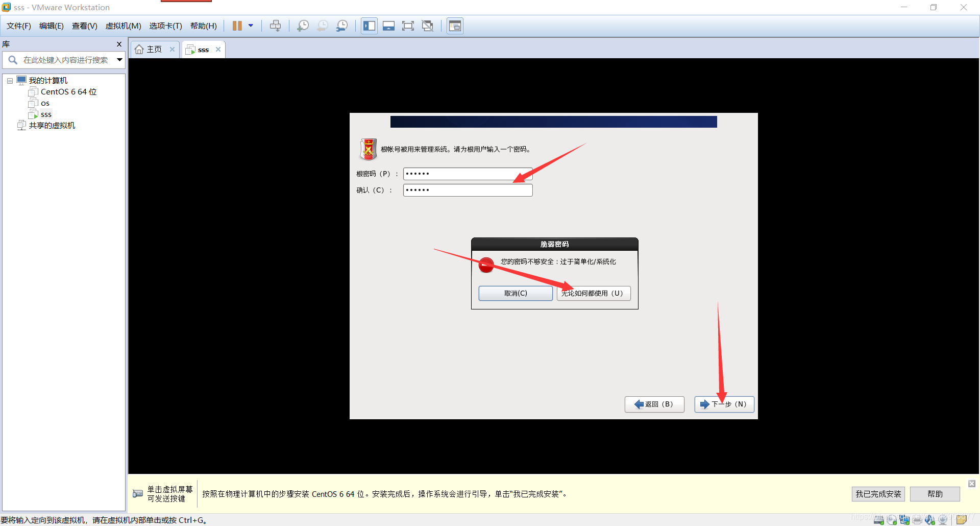Screen dimensions: 980x526
Task: Click the sound card status icon
Action: tap(930, 520)
